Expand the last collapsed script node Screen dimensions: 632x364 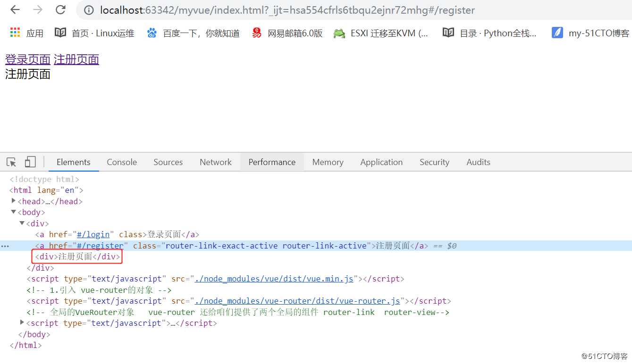click(22, 323)
